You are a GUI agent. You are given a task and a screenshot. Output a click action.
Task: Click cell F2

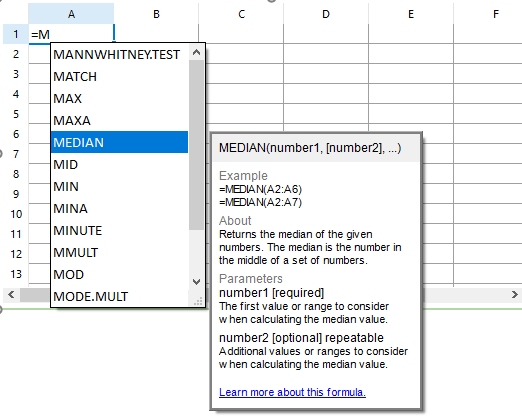click(x=488, y=54)
